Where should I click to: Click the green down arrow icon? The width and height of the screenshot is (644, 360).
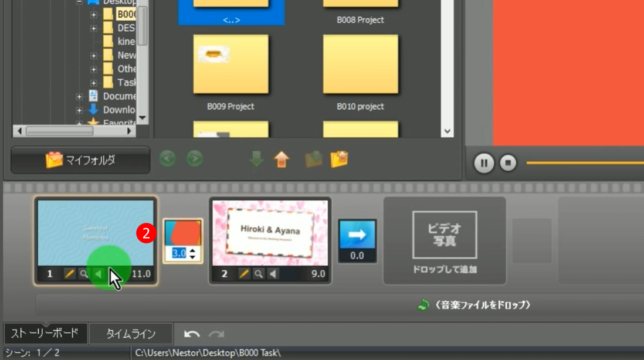pyautogui.click(x=256, y=159)
